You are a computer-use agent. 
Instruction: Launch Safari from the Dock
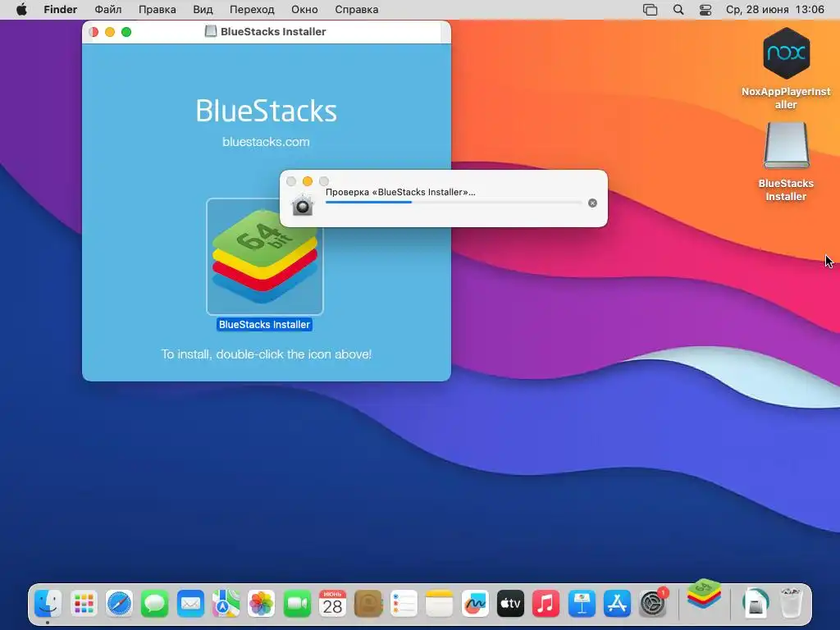coord(119,605)
